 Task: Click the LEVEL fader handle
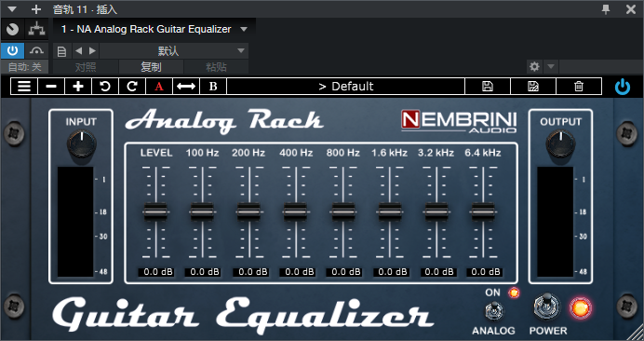coord(155,211)
